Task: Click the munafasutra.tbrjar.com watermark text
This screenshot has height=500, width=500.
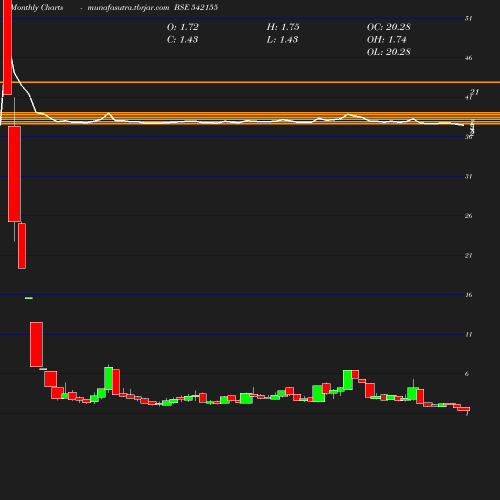Action: pos(128,7)
